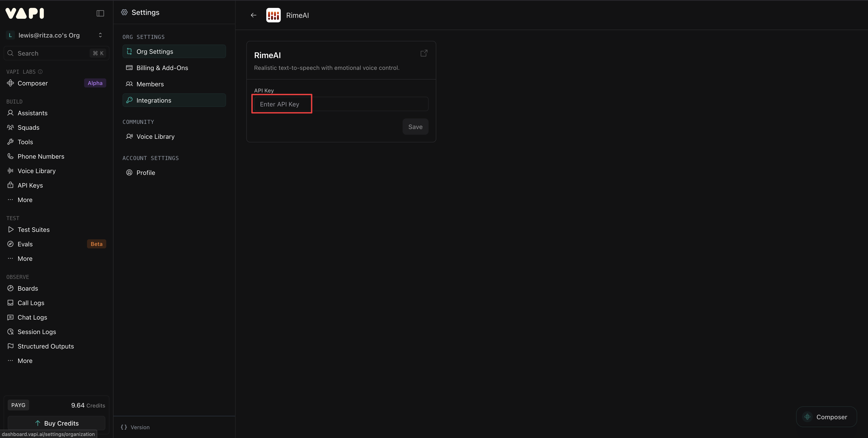Select the API Keys lock icon
The image size is (868, 438).
tap(10, 185)
